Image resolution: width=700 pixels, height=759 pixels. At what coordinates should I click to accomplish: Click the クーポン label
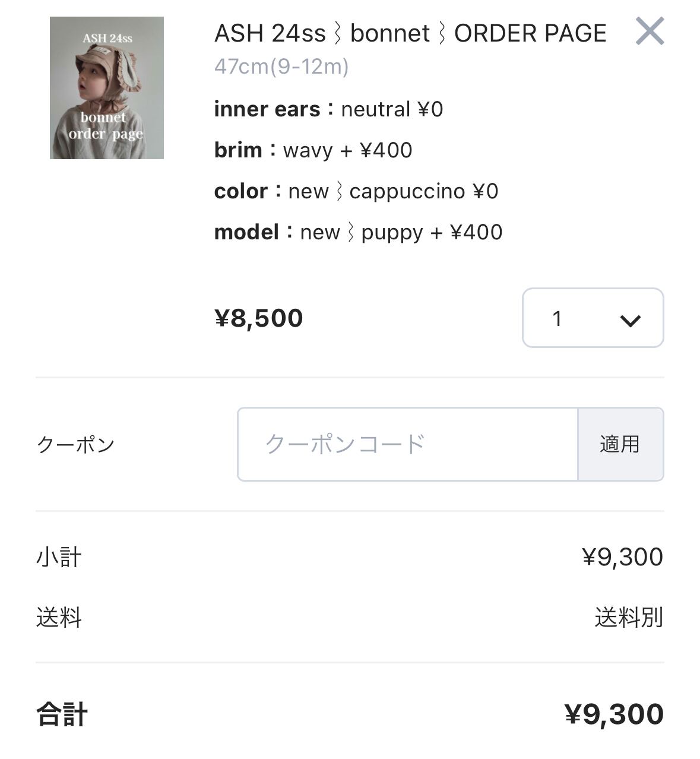(x=75, y=444)
